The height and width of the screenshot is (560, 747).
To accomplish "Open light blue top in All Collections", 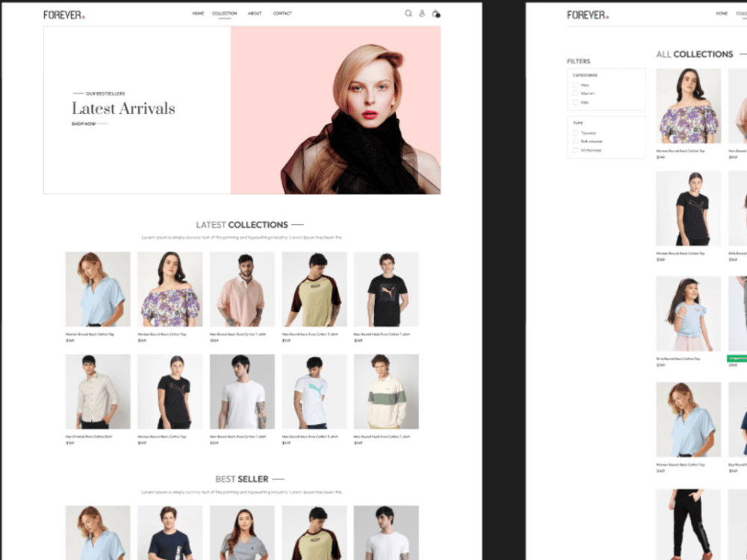I will point(689,420).
